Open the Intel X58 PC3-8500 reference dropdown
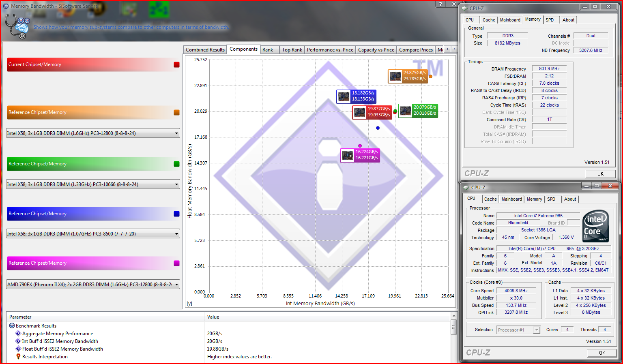The width and height of the screenshot is (623, 364). [93, 234]
